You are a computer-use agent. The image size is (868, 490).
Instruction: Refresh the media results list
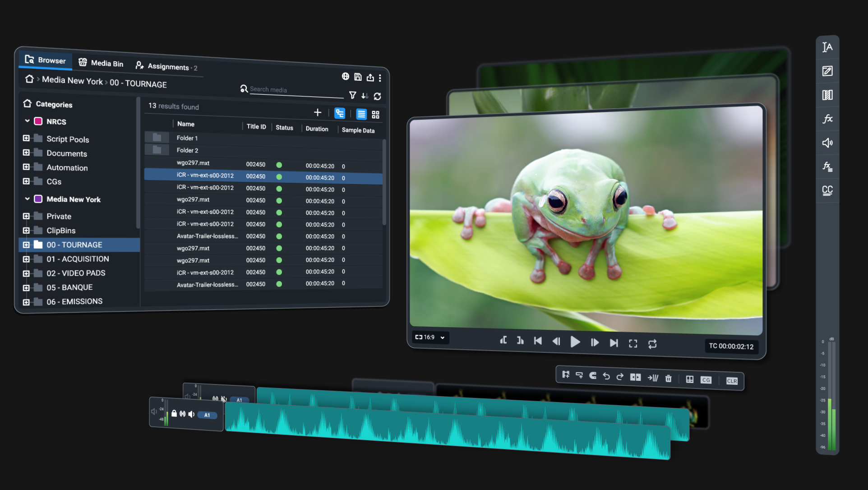[x=378, y=96]
